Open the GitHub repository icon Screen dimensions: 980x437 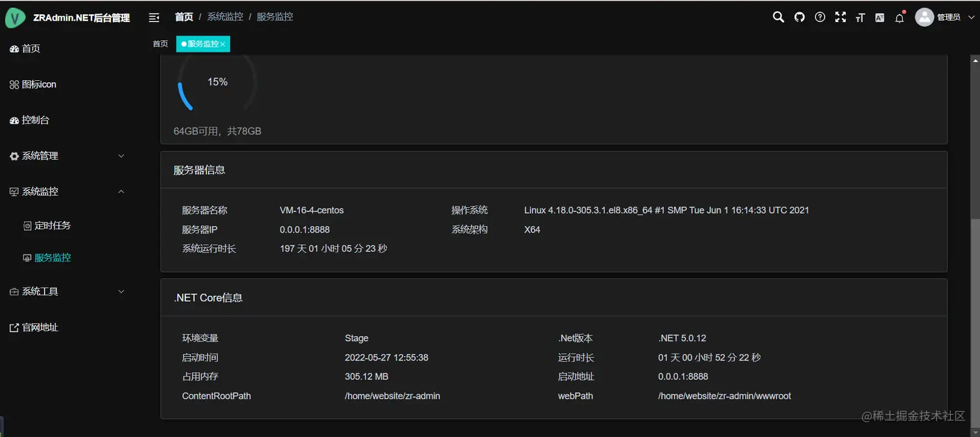point(799,17)
